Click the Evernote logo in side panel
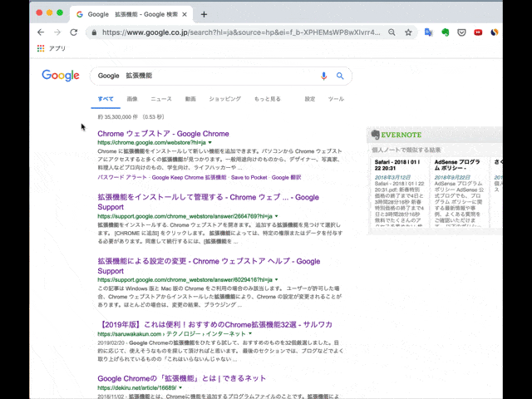Screen dimensions: 532x399 point(397,135)
